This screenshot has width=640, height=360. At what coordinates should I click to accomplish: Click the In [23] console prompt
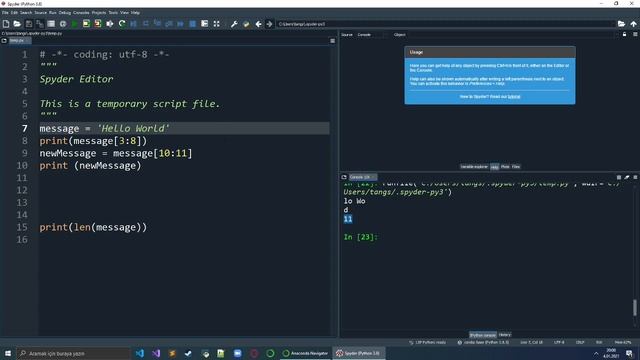pos(361,237)
